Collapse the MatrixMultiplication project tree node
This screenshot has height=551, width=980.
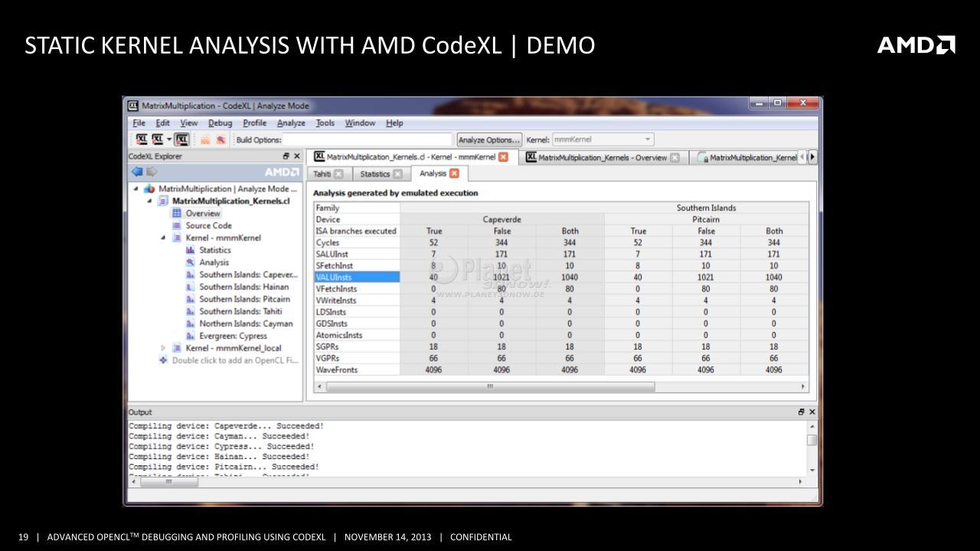point(136,189)
